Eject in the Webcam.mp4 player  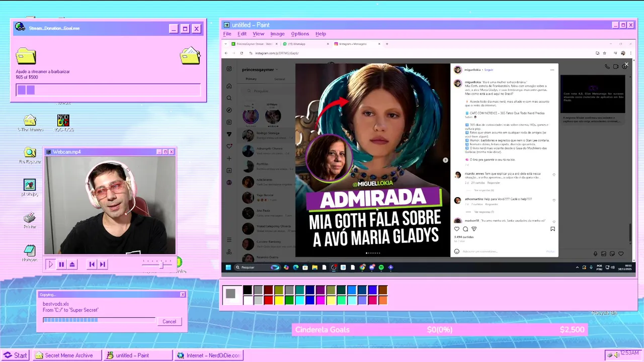[x=72, y=264]
